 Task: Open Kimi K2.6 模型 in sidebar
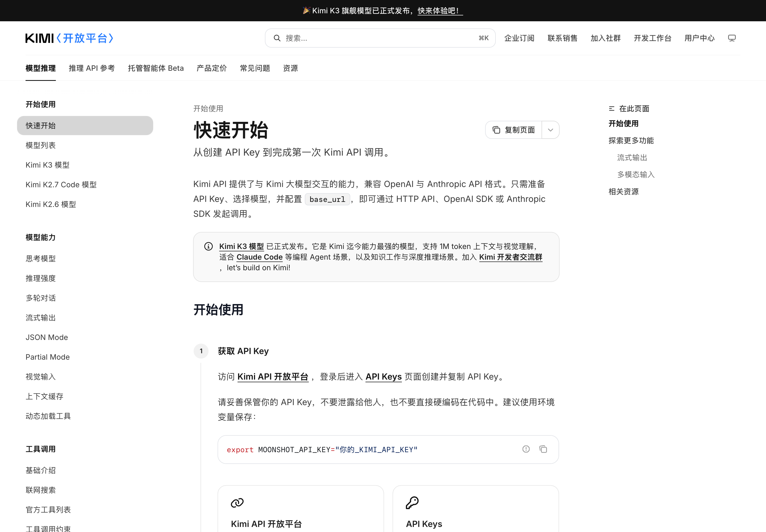85,204
